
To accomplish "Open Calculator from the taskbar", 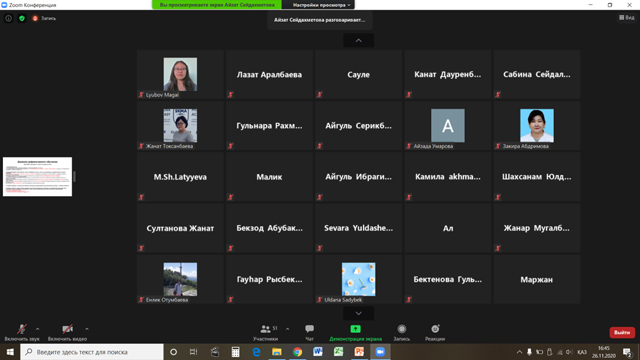I will pos(236,352).
